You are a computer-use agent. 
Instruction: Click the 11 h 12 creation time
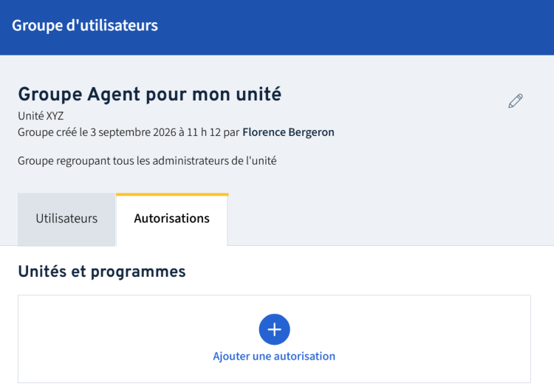point(204,132)
